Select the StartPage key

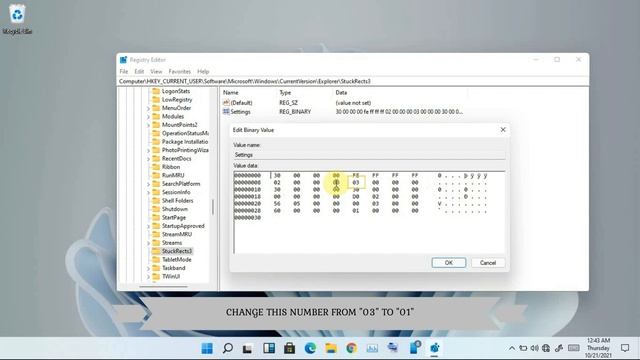(173, 218)
